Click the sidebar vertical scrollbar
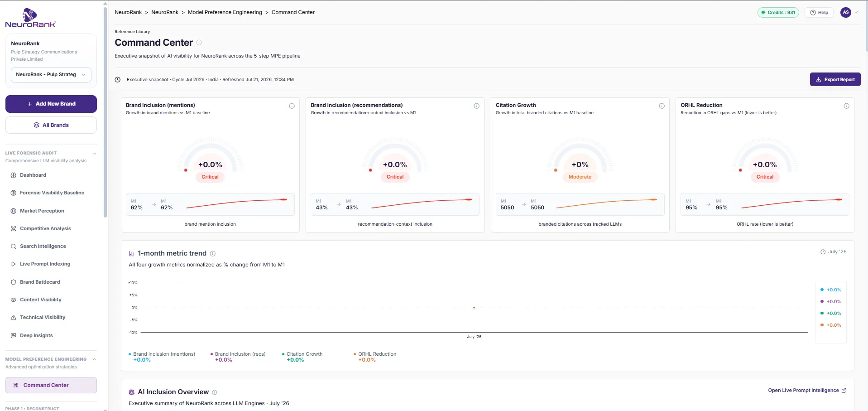 coord(106,113)
